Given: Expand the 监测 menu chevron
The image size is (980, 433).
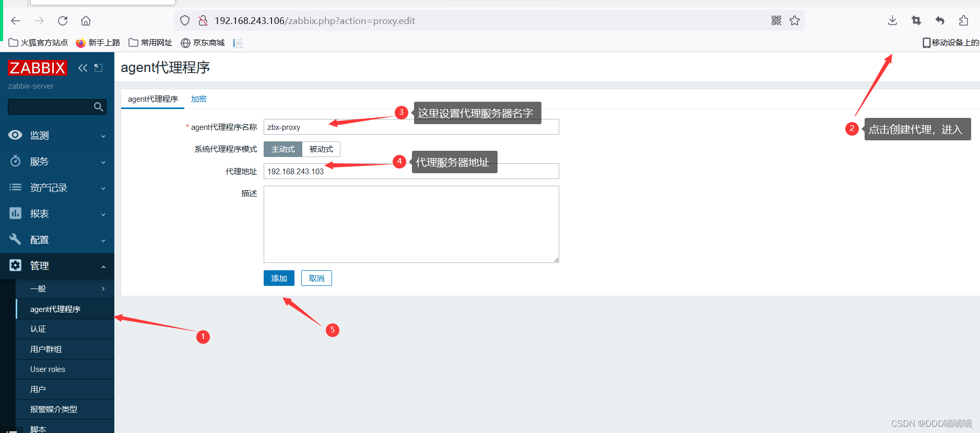Looking at the screenshot, I should pyautogui.click(x=103, y=136).
